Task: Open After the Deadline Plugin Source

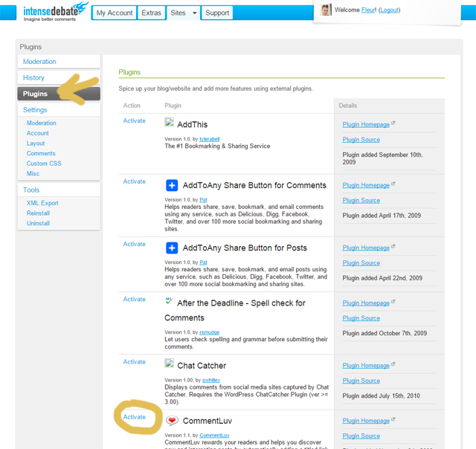Action: click(x=361, y=318)
